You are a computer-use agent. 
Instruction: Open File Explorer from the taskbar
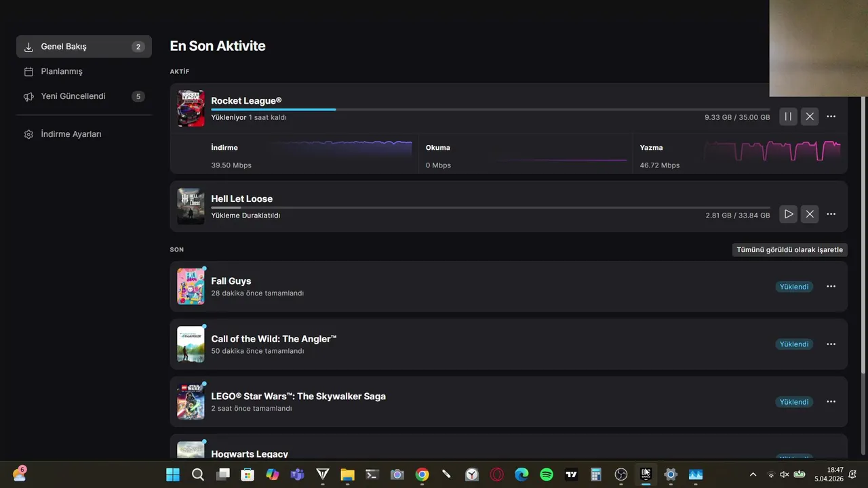pyautogui.click(x=347, y=474)
